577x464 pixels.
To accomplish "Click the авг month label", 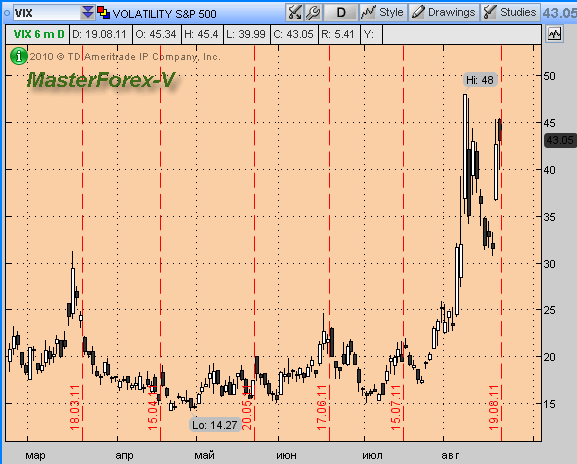I will 450,456.
